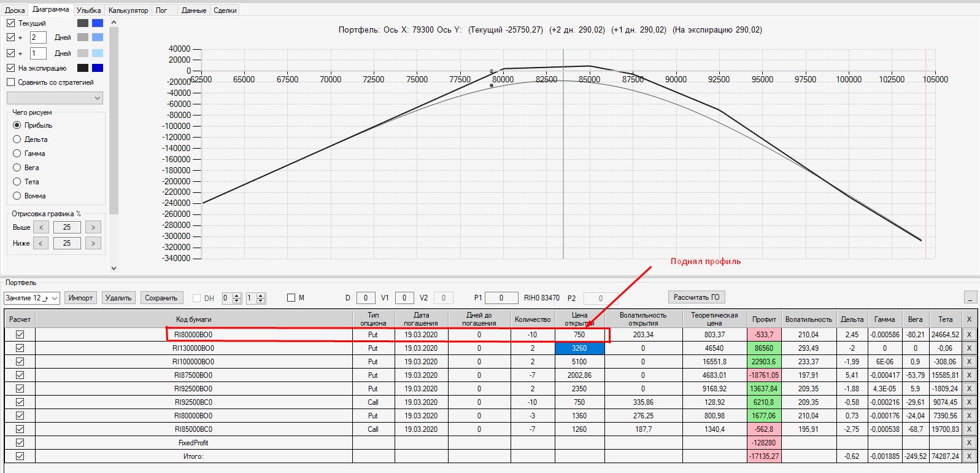Viewport: 980px width, 473px height.
Task: Click the left panel's scroll down arrow
Action: [114, 268]
